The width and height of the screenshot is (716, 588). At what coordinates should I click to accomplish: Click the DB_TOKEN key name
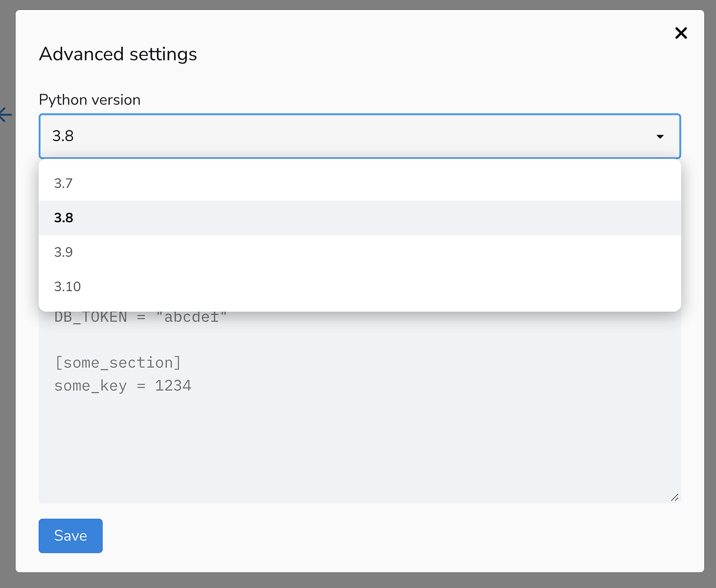click(91, 318)
